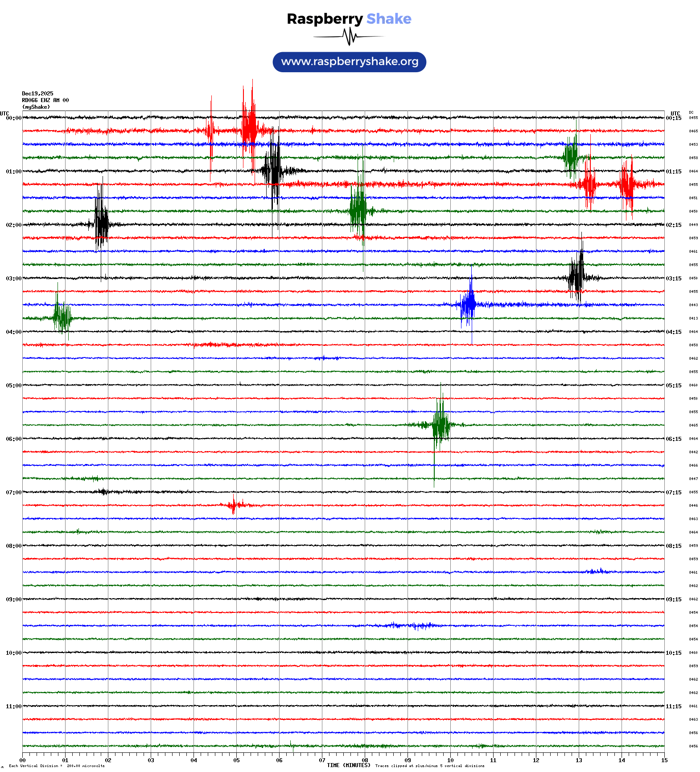Select the 07:15 time label on right axis
Image resolution: width=700 pixels, height=772 pixels.
673,493
